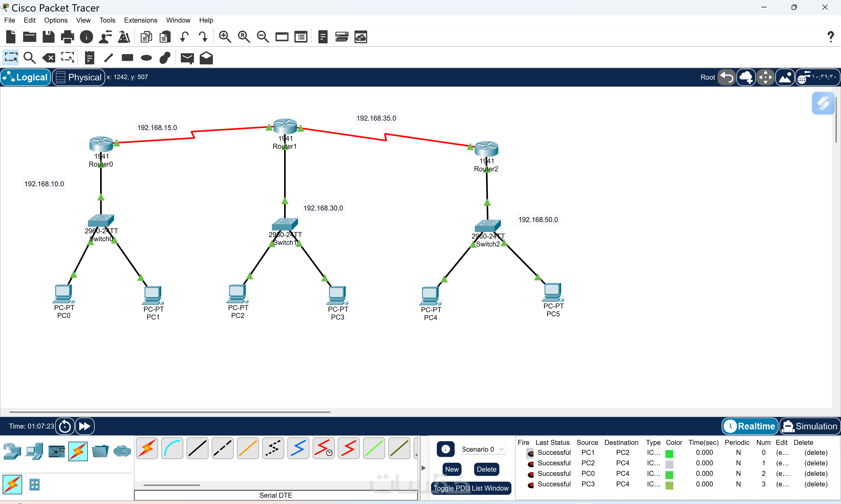Choose the Delete tool icon
This screenshot has width=841, height=504.
pos(49,58)
